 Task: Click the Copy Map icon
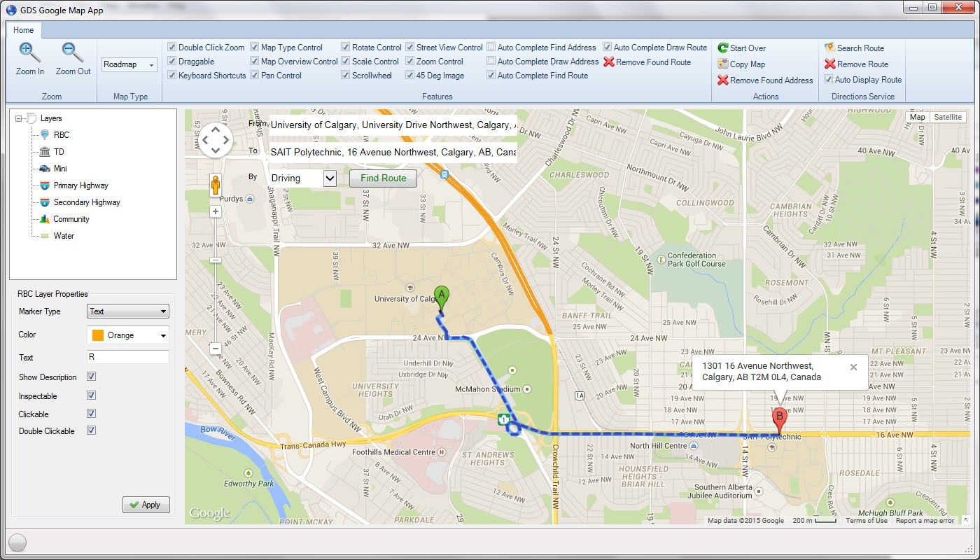[723, 64]
